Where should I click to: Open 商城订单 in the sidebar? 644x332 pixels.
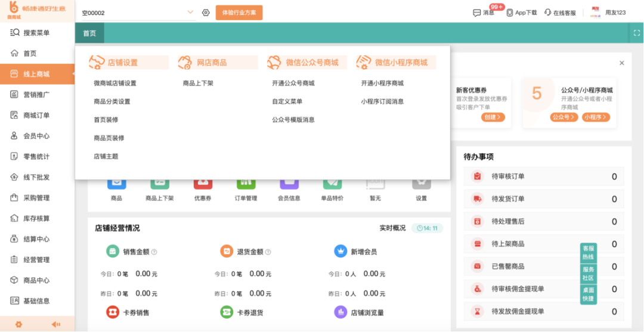coord(38,115)
